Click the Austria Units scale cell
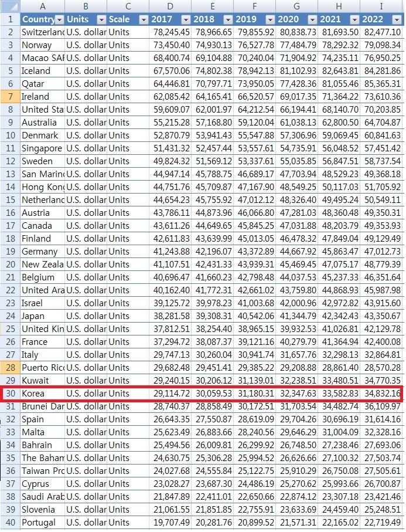Screen dimensions: 406x532 (x=128, y=213)
